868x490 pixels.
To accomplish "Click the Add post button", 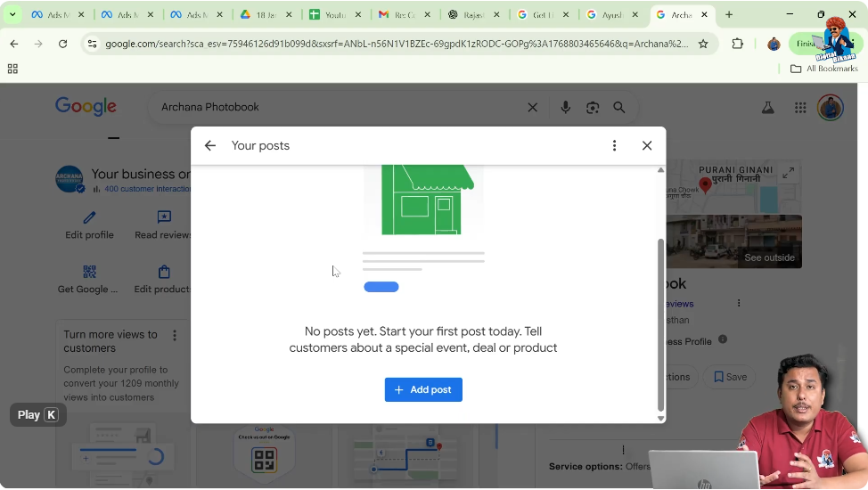I will coord(423,390).
